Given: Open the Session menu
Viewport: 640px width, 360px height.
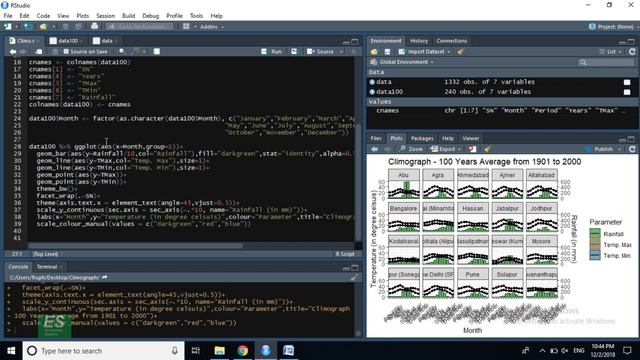Looking at the screenshot, I should [x=105, y=16].
